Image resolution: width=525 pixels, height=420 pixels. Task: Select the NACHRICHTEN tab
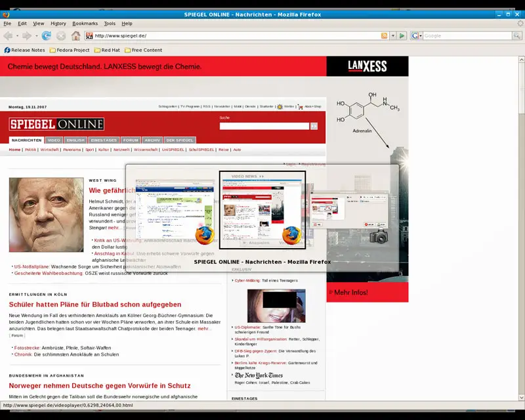(26, 140)
